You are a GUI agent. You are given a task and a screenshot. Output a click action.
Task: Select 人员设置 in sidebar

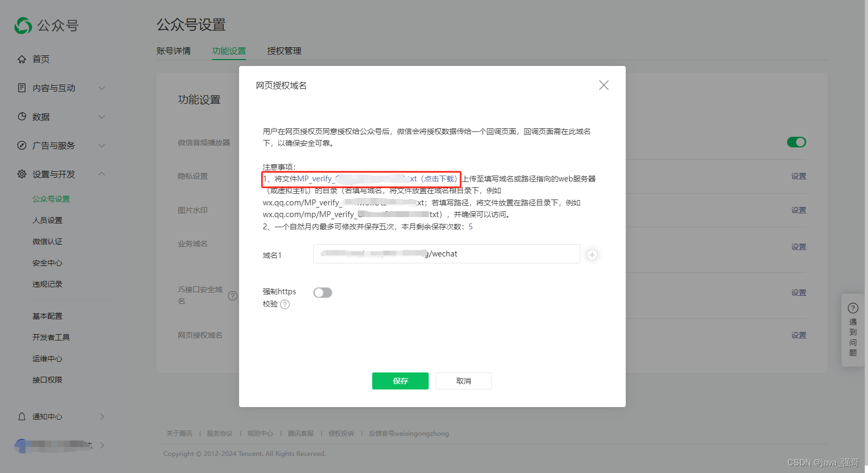tap(47, 220)
